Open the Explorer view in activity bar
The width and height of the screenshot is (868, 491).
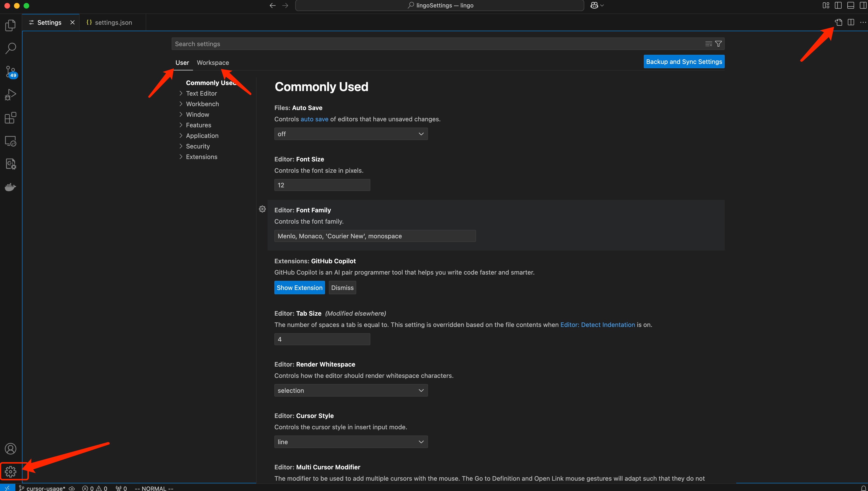[11, 25]
